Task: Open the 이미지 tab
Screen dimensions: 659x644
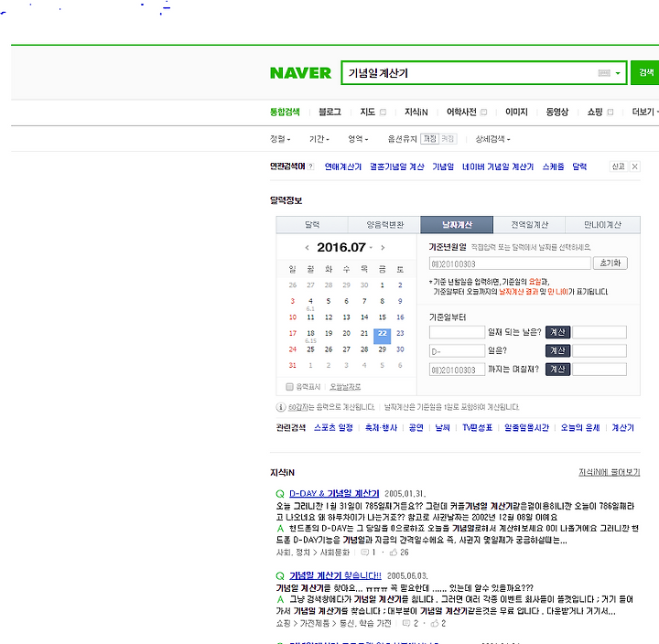Action: [x=516, y=112]
